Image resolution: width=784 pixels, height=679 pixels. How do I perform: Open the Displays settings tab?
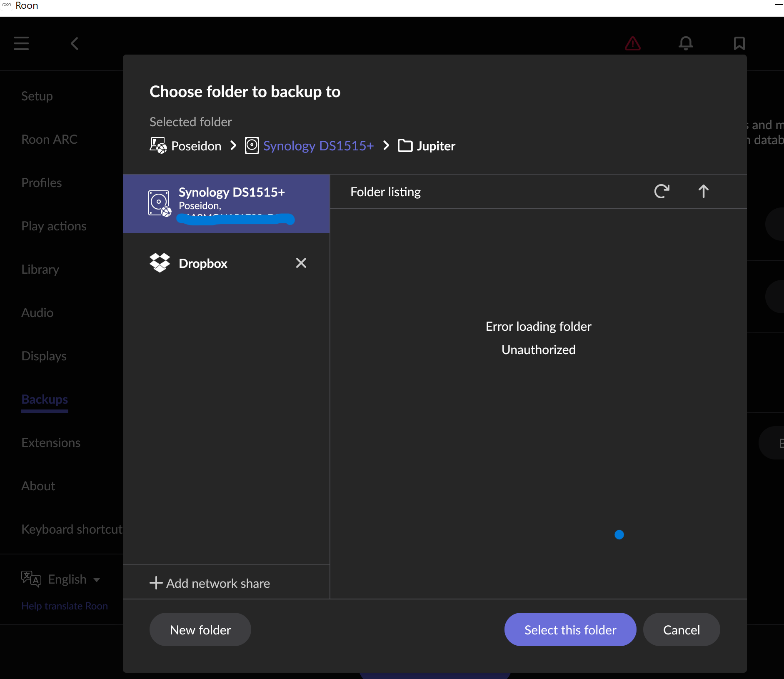[44, 356]
